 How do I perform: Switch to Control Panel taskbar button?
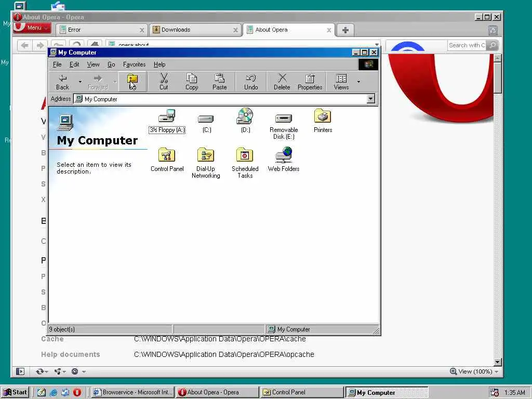coord(302,392)
